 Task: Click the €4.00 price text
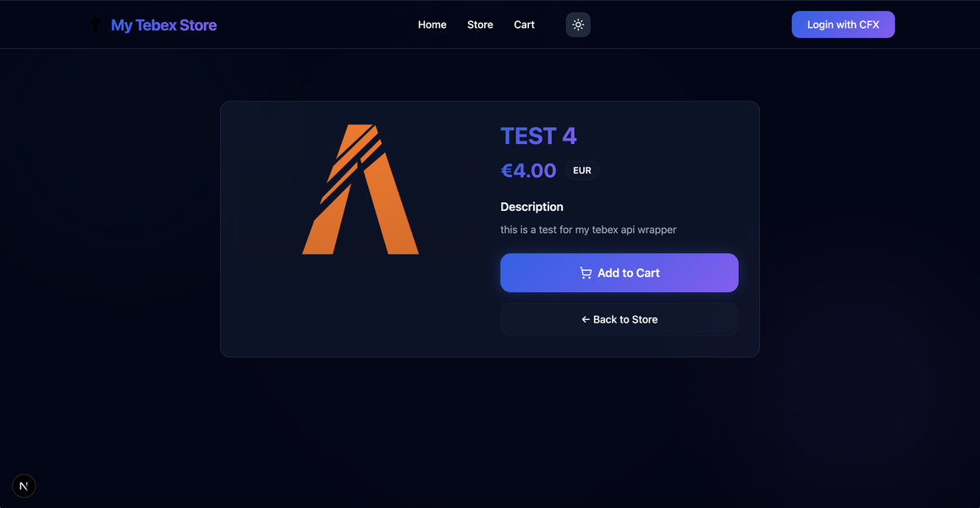click(x=529, y=170)
